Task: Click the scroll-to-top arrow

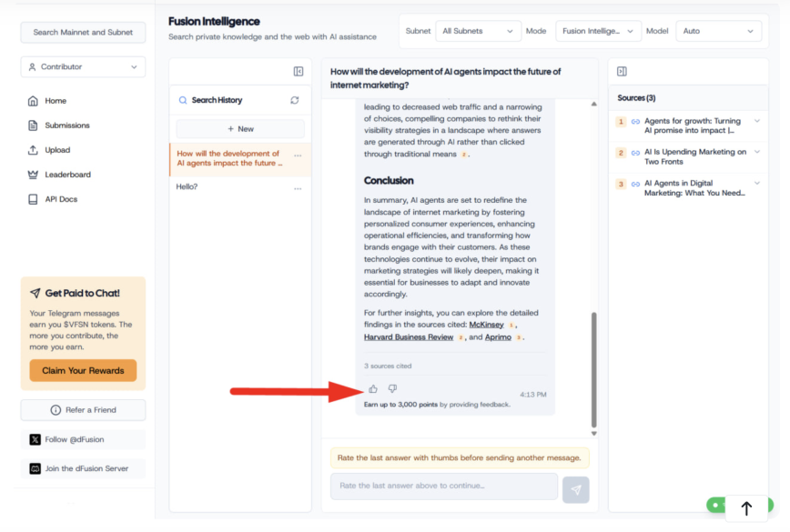Action: click(x=746, y=507)
